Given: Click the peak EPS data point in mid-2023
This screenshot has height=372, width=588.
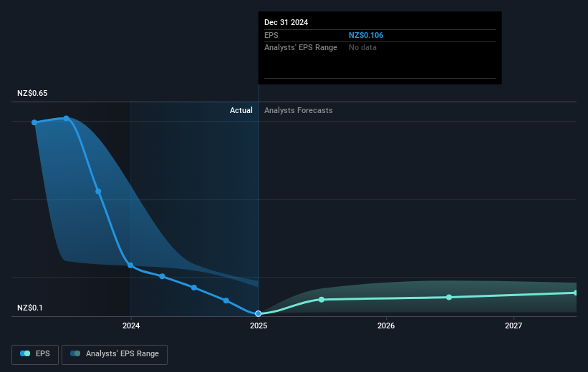Looking at the screenshot, I should tap(67, 118).
